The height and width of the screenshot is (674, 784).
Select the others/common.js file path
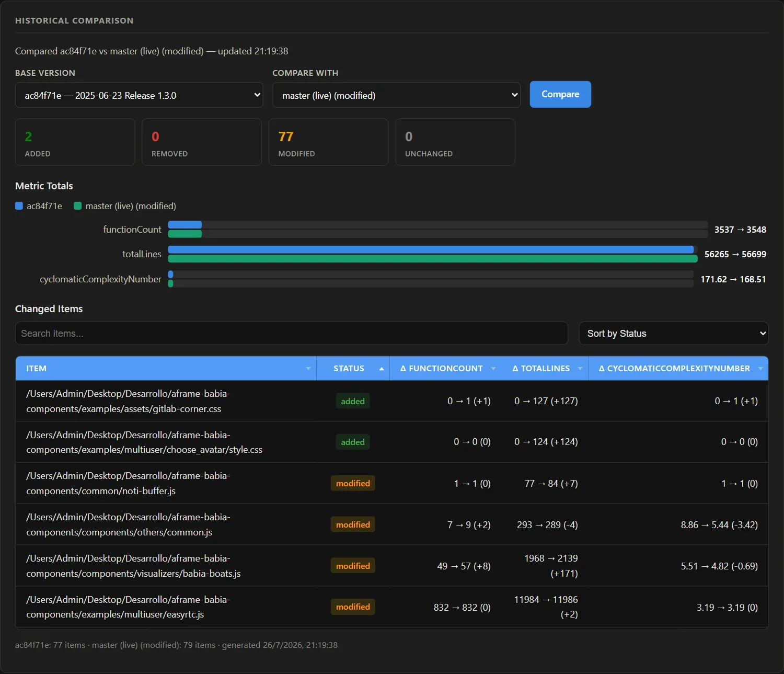[128, 524]
